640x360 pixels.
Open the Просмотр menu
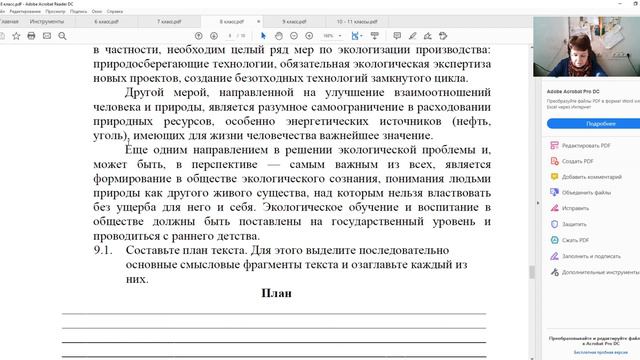[x=56, y=11]
